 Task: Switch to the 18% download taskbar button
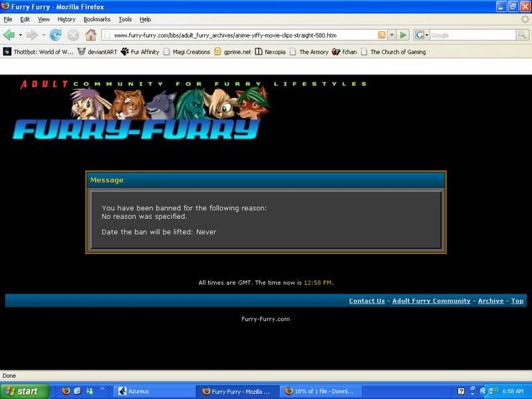[322, 391]
